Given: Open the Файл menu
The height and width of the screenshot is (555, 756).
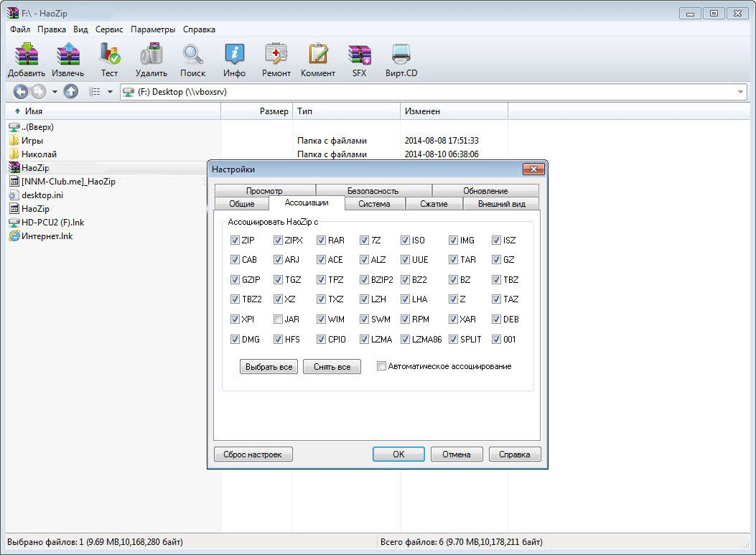Looking at the screenshot, I should [20, 29].
